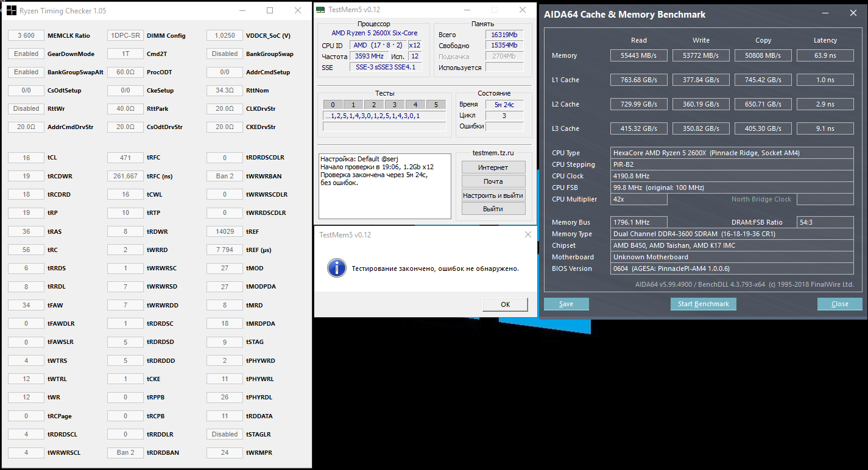Click the TestMem5 log text area
This screenshot has width=868, height=470.
point(385,186)
